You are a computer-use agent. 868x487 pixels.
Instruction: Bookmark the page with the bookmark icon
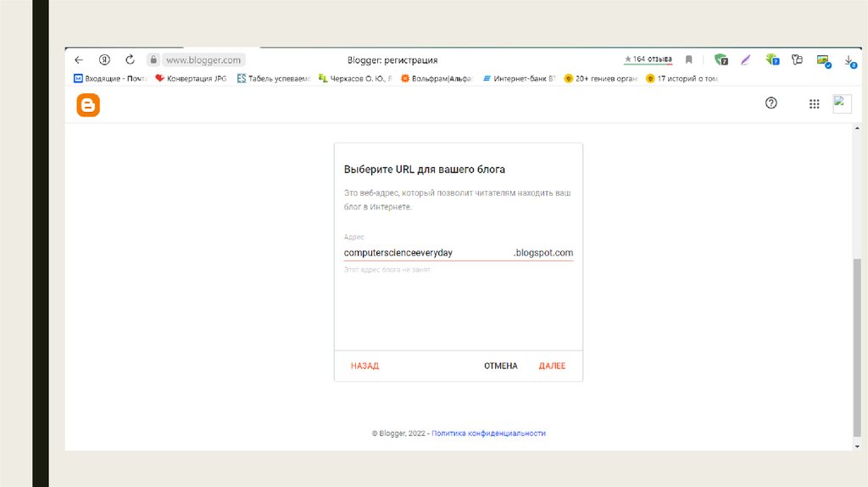pyautogui.click(x=689, y=60)
